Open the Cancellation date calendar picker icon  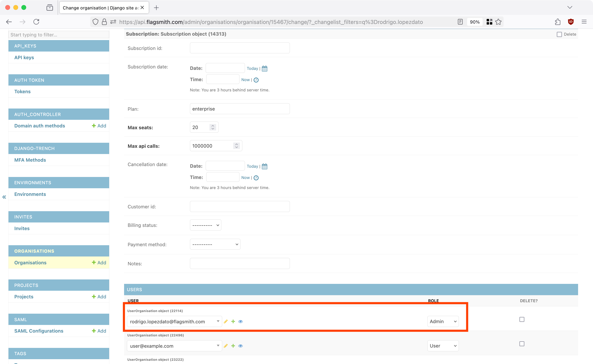pyautogui.click(x=264, y=166)
